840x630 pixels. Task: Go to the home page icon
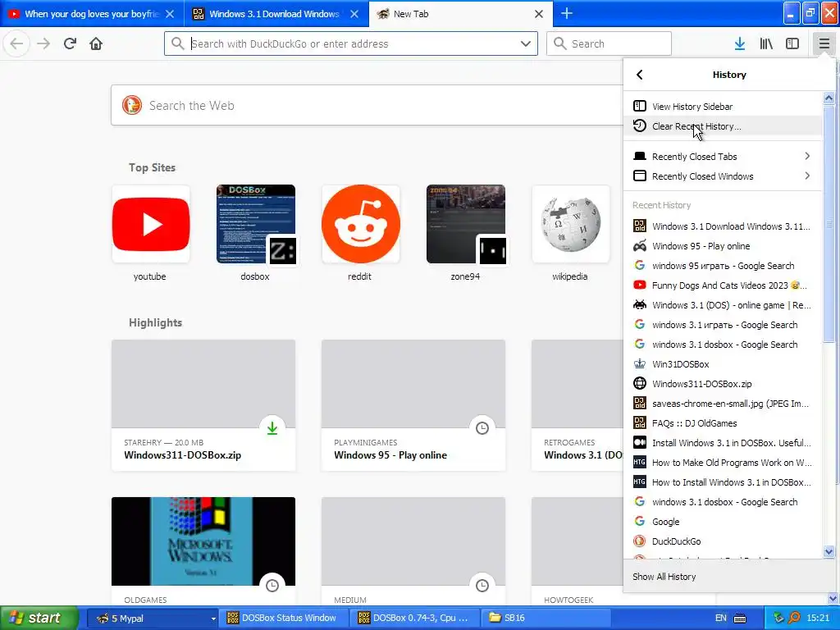click(96, 43)
